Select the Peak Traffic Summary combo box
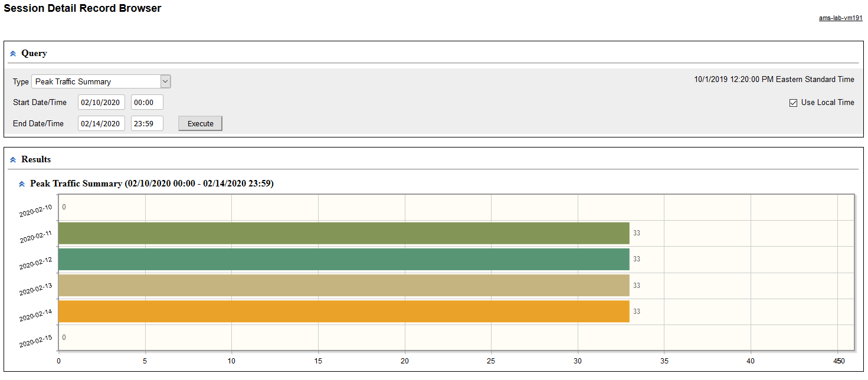Screen dimensions: 868x380 click(x=101, y=81)
